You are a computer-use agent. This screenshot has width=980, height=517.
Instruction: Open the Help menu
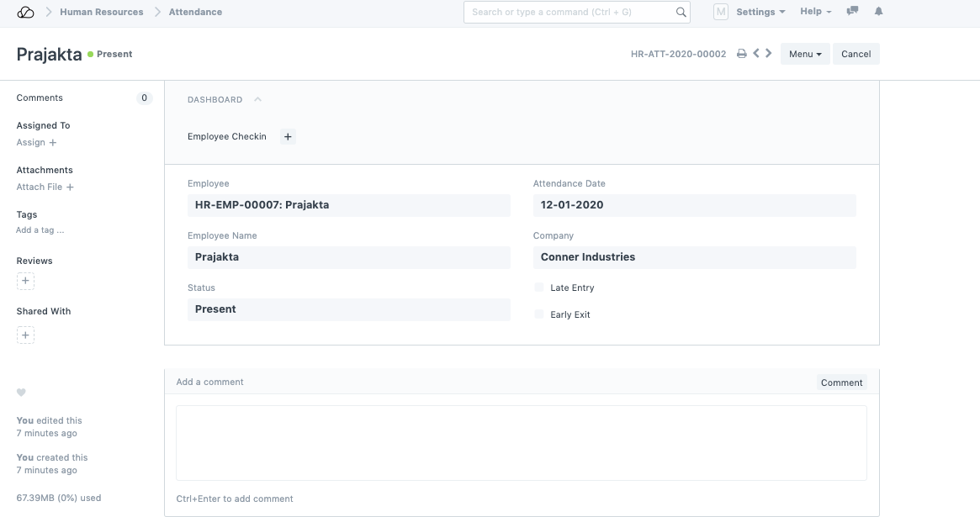pyautogui.click(x=815, y=12)
